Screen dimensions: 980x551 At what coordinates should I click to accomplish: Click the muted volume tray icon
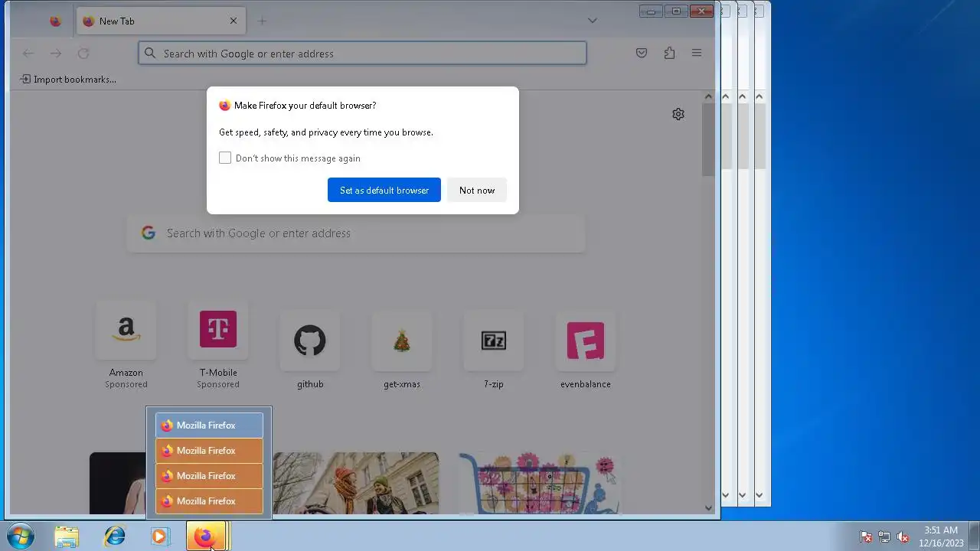click(x=903, y=537)
